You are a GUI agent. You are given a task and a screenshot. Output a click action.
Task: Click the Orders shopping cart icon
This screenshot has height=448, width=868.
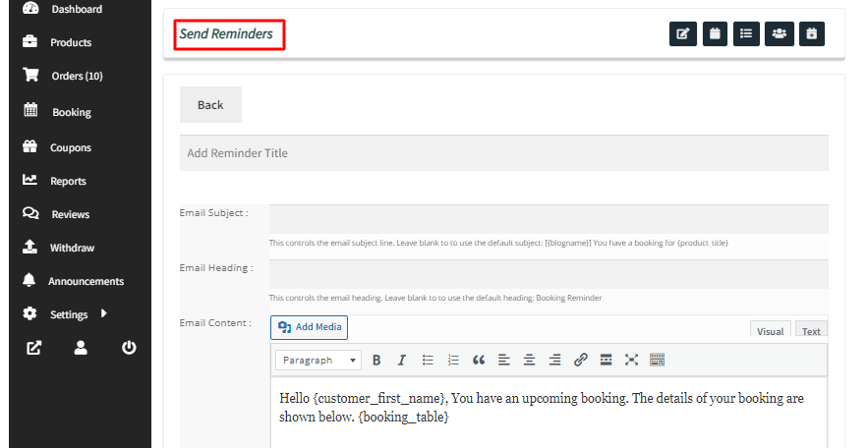click(x=31, y=75)
